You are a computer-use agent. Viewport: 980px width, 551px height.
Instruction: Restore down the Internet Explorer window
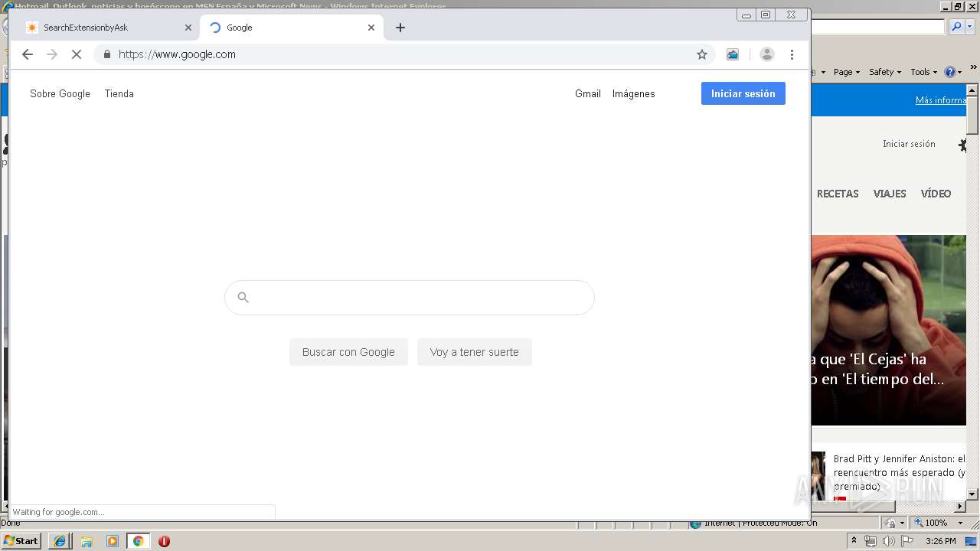point(958,6)
